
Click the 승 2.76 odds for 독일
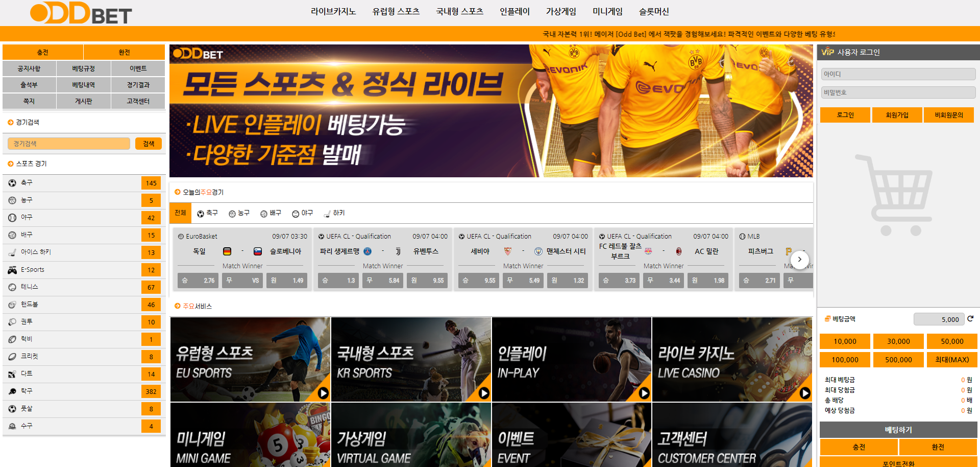(x=198, y=281)
